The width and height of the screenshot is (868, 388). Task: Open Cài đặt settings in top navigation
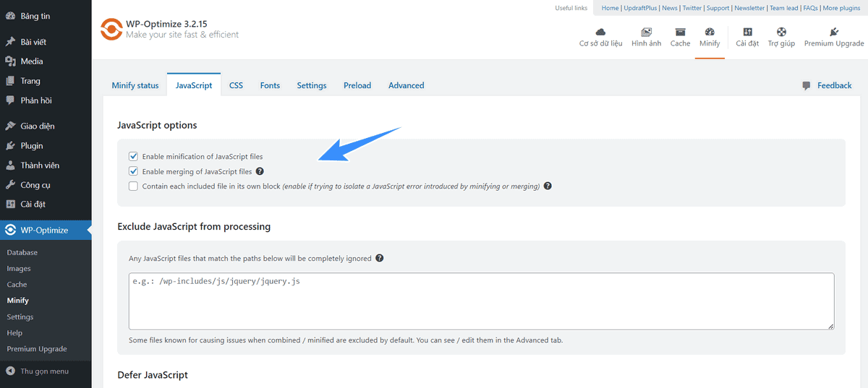pyautogui.click(x=747, y=38)
